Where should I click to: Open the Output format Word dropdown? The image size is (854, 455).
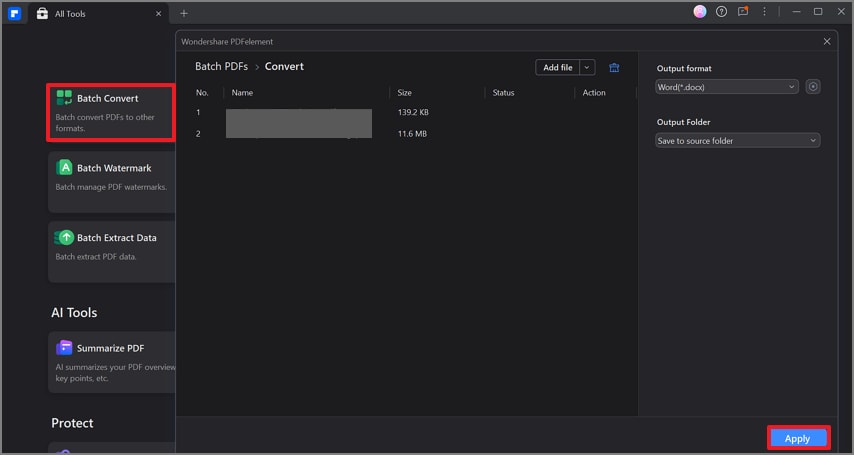tap(727, 87)
